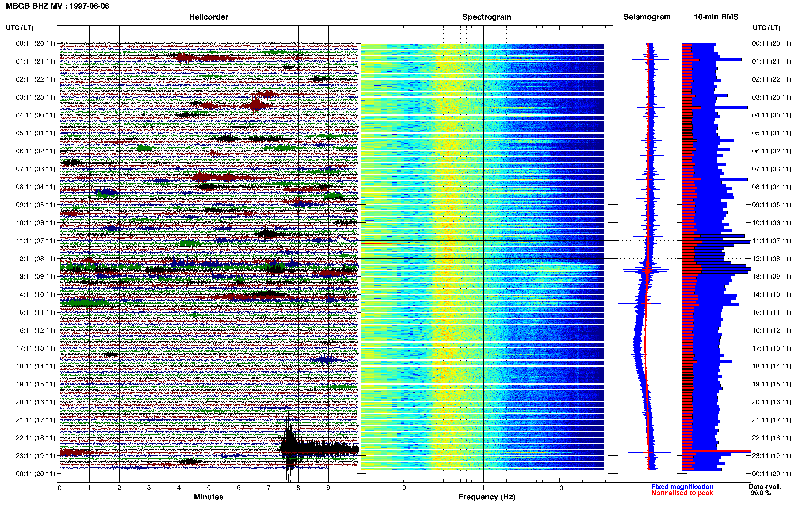The height and width of the screenshot is (508, 812).
Task: Click the left '08:11 (04:11)' time label
Action: pos(36,187)
